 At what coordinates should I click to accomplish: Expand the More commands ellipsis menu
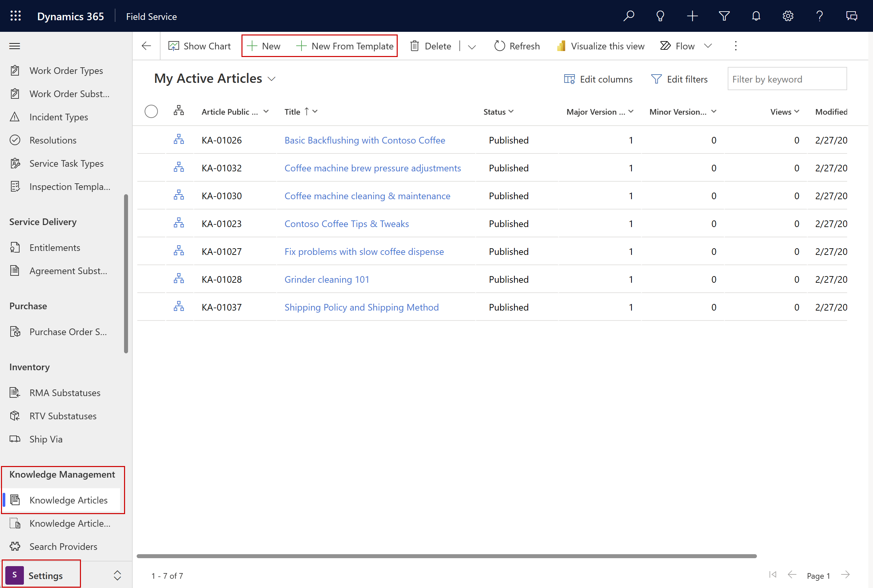coord(736,45)
